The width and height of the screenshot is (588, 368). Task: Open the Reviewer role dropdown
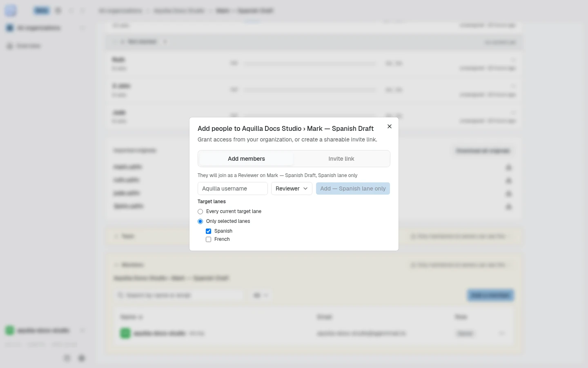click(292, 188)
